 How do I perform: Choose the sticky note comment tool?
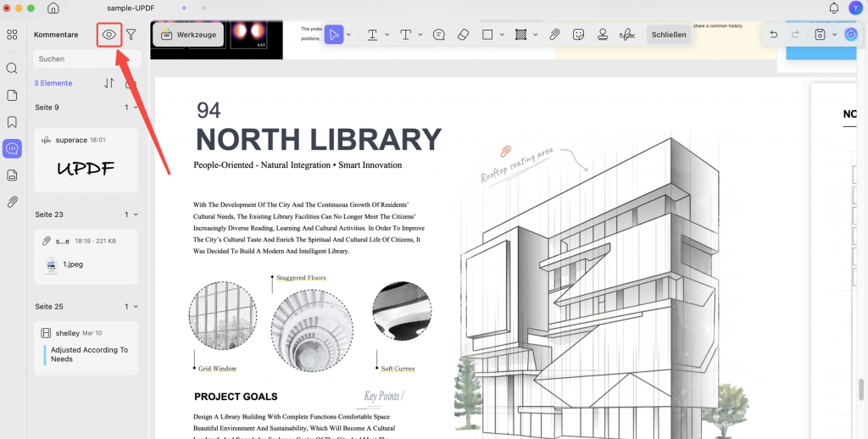[x=439, y=34]
